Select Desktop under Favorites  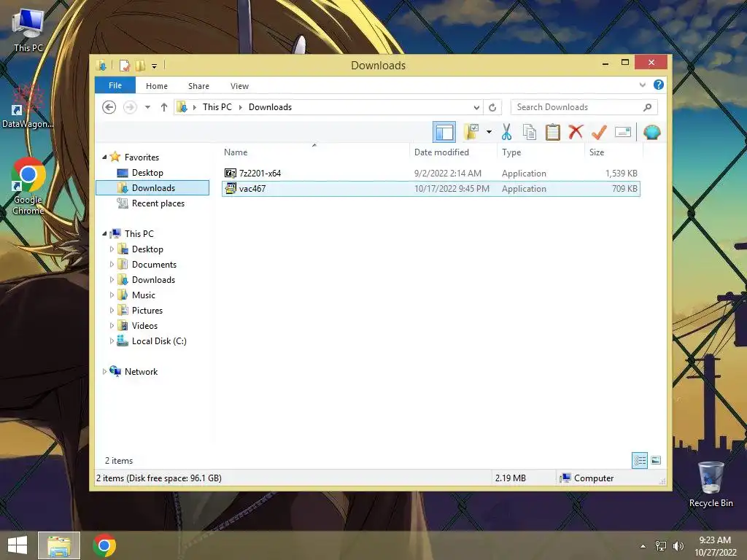(147, 173)
